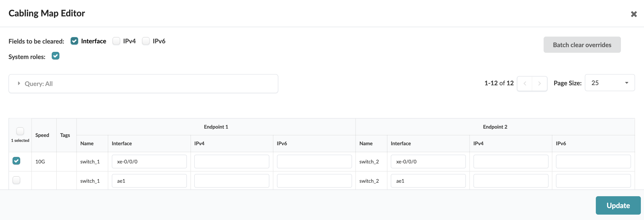Image resolution: width=644 pixels, height=220 pixels.
Task: Go to the next page arrow
Action: point(539,84)
